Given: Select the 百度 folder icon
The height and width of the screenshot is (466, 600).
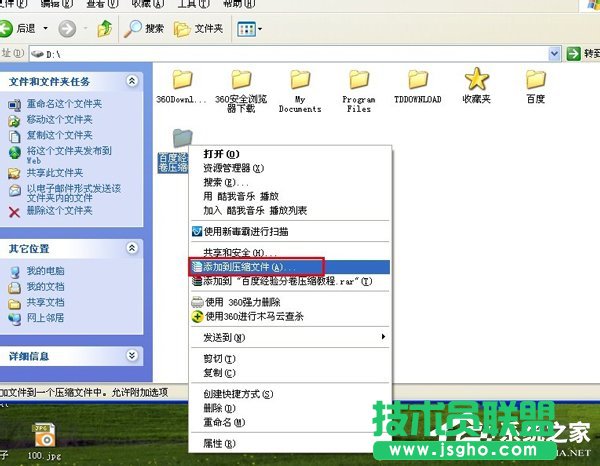Looking at the screenshot, I should click(536, 80).
